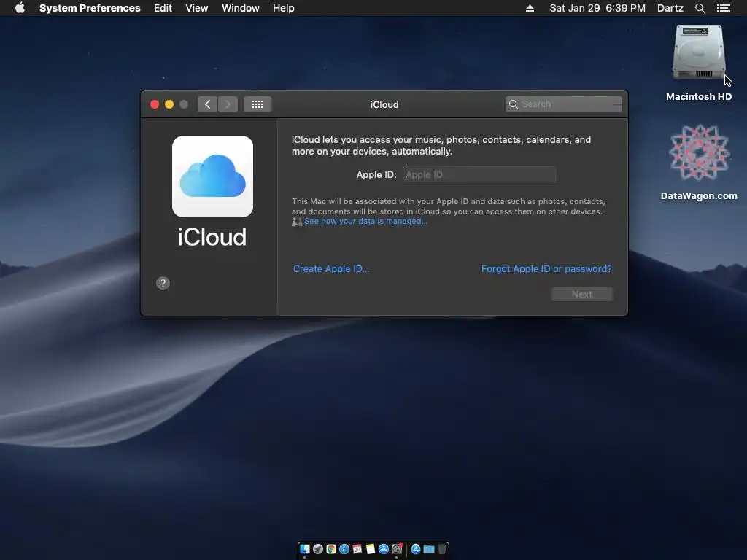Open the System Preferences menu
Screen dimensions: 747x560
click(x=90, y=8)
